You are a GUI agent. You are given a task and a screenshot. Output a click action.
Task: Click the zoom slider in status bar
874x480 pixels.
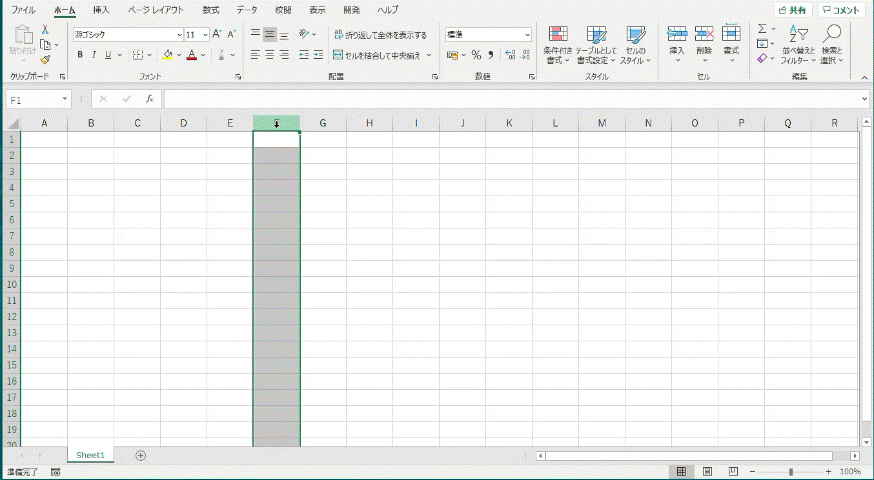(x=790, y=471)
